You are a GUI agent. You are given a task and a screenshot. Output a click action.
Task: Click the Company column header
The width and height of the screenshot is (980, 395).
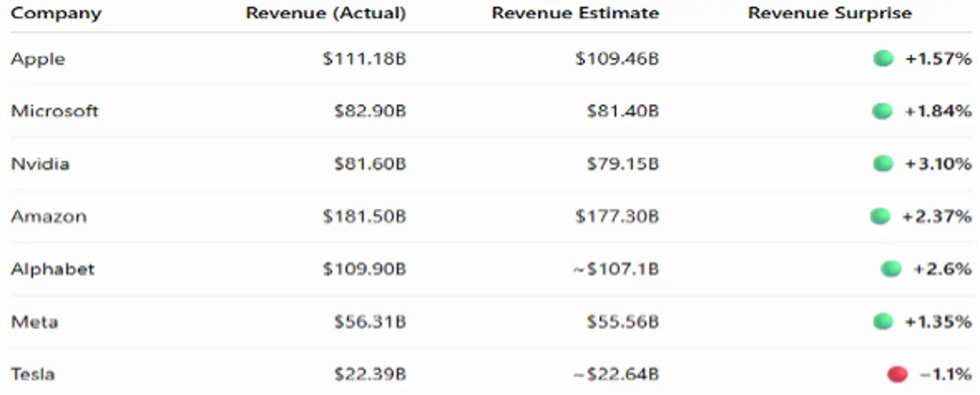(56, 13)
